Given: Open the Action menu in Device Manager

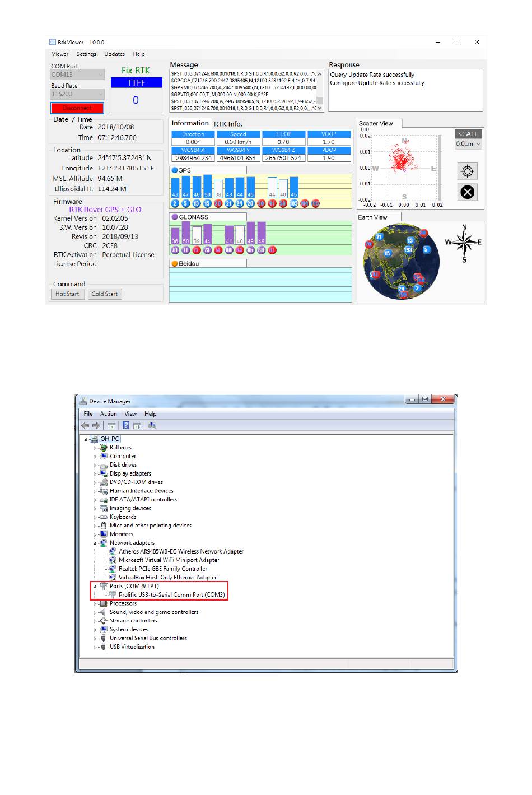Looking at the screenshot, I should point(109,414).
